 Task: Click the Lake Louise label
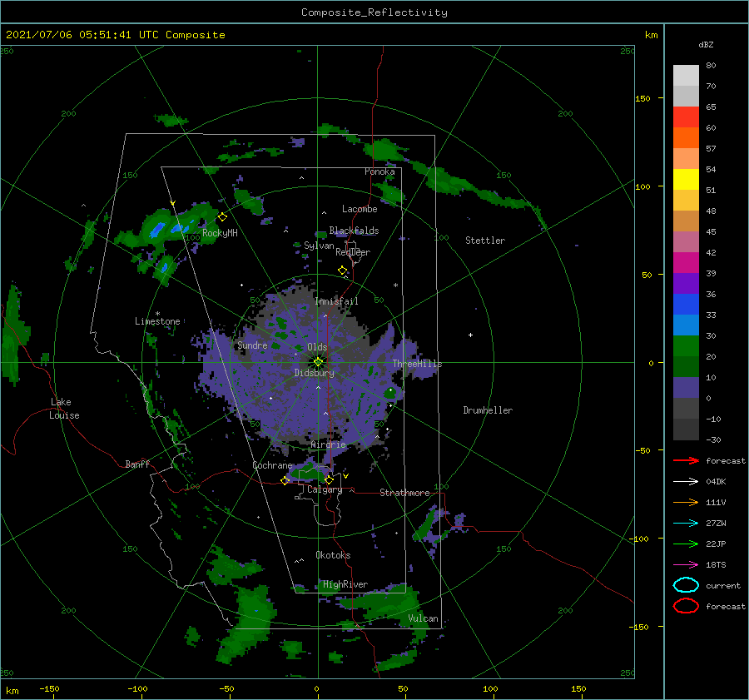coord(64,409)
